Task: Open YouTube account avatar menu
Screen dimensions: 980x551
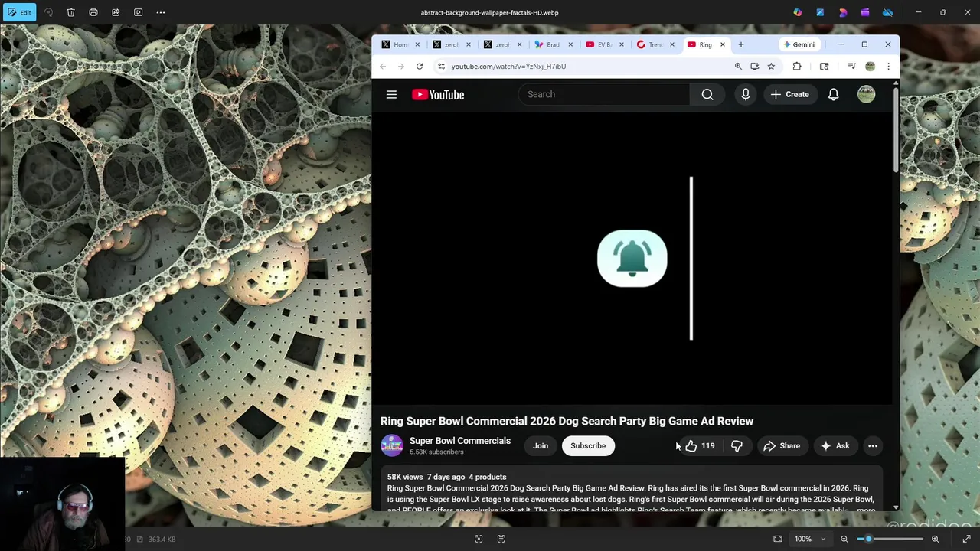Action: (x=866, y=94)
